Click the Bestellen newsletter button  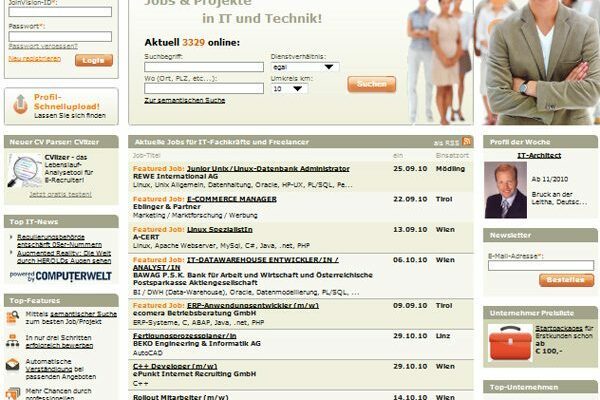566,280
